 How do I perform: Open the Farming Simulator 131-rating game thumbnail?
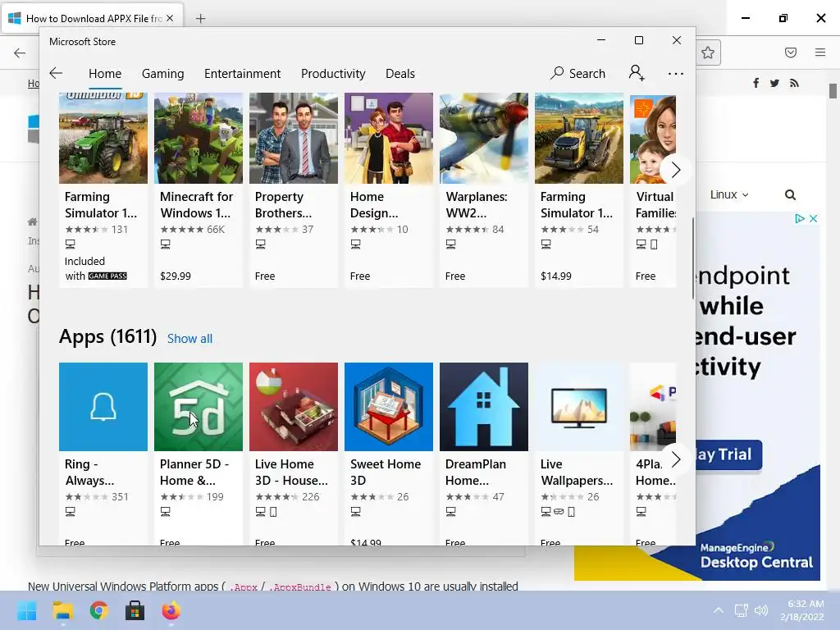click(103, 138)
